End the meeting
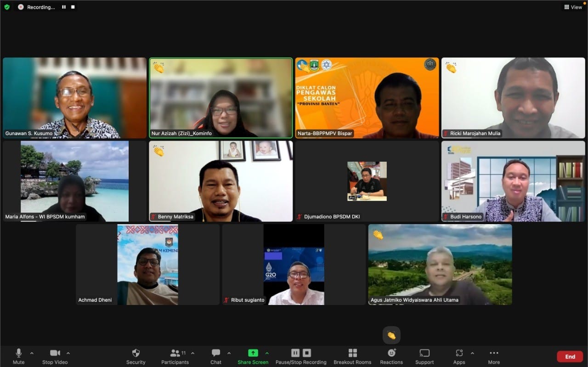The width and height of the screenshot is (588, 367). pos(570,356)
